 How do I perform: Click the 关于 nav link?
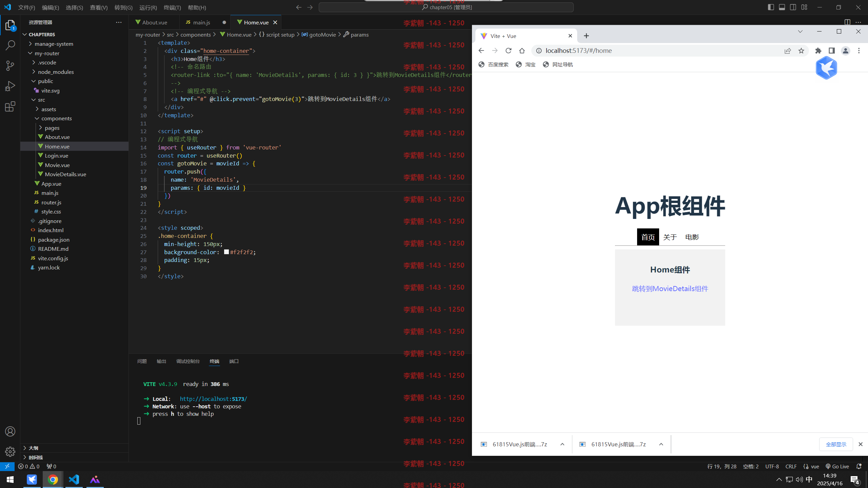click(670, 237)
